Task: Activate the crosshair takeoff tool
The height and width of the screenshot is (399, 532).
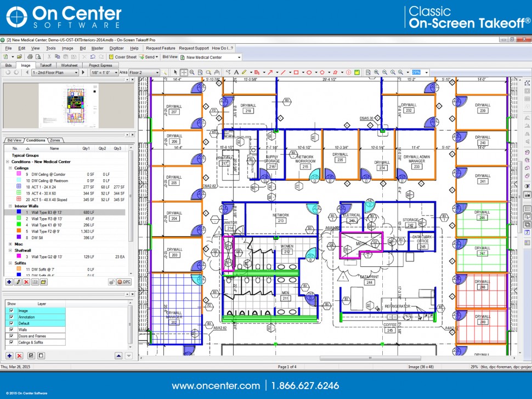Action: [184, 72]
